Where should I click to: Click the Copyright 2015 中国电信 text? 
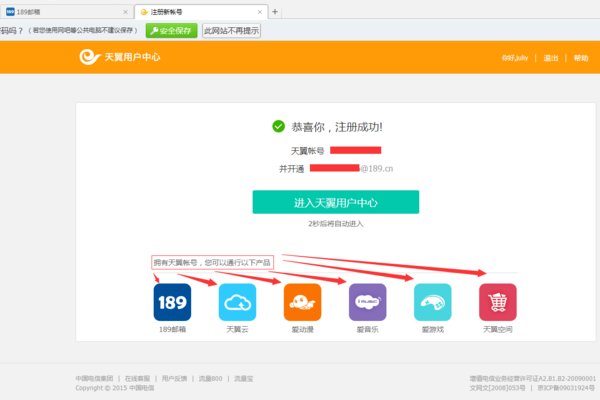pos(115,388)
